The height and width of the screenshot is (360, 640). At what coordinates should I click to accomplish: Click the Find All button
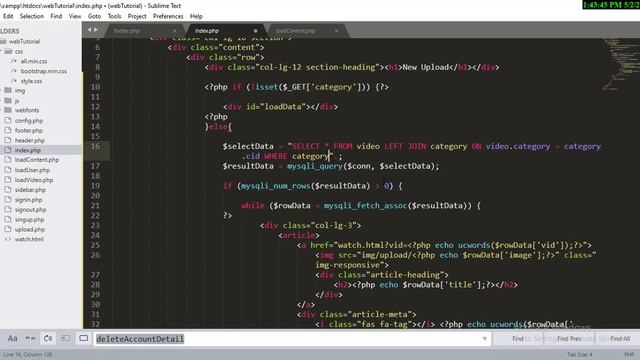620,339
